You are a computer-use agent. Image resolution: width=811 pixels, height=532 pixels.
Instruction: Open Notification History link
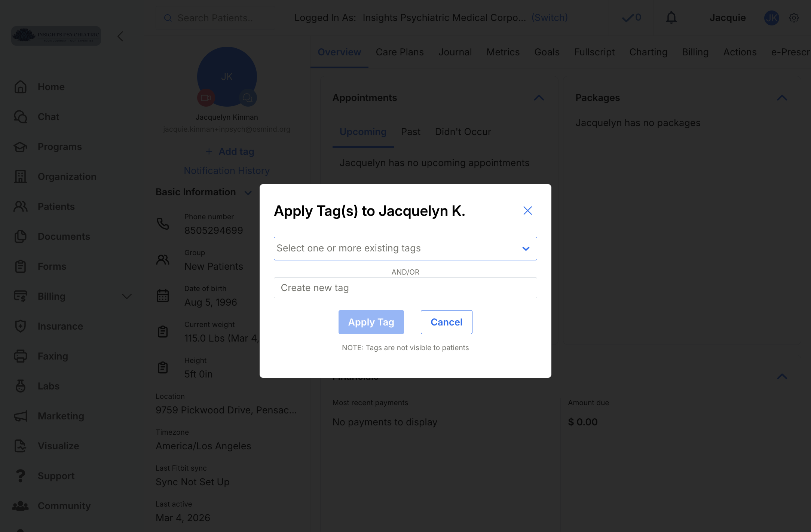[227, 171]
